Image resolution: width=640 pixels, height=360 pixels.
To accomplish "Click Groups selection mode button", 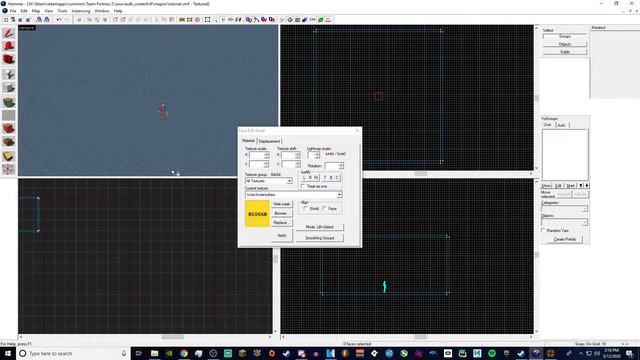I will (x=564, y=36).
